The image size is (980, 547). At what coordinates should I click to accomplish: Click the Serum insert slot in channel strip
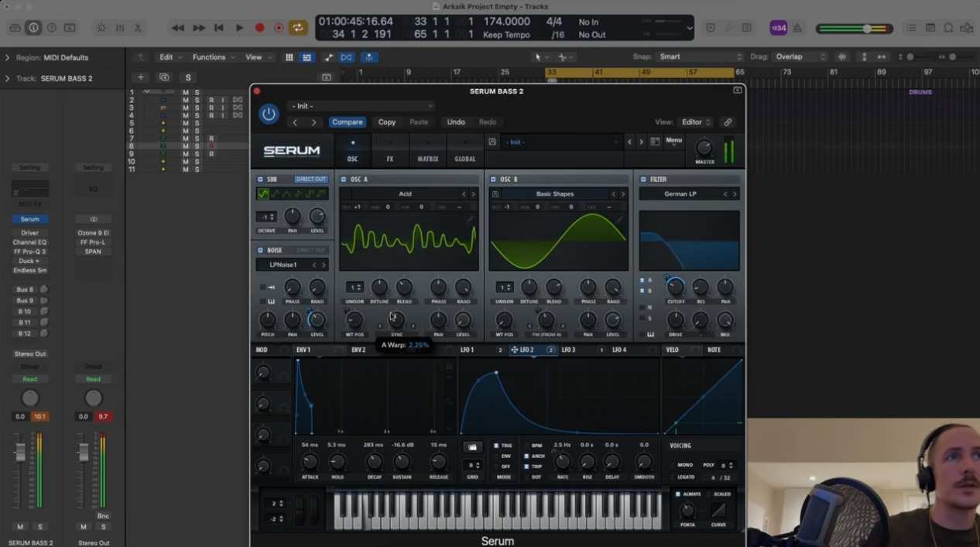(29, 220)
